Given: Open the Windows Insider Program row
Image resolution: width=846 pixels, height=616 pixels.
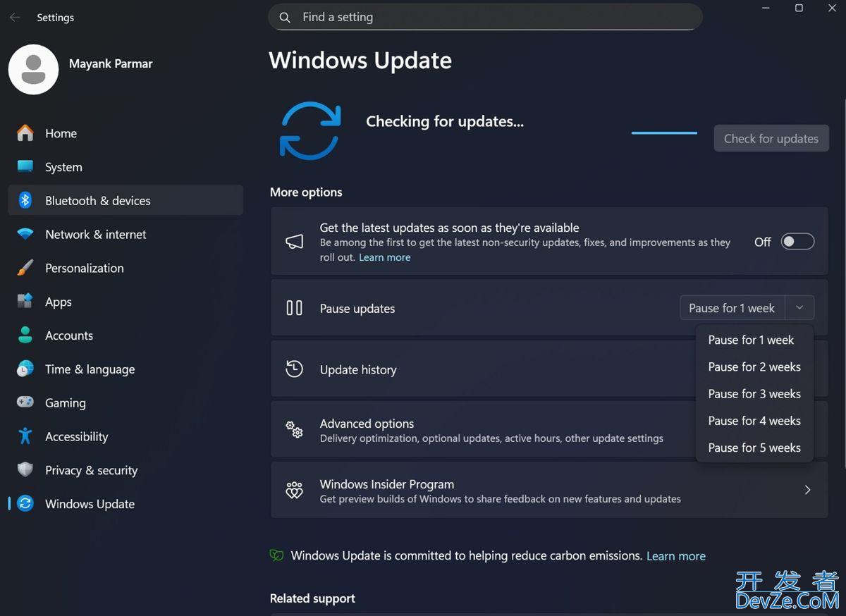Looking at the screenshot, I should click(549, 491).
